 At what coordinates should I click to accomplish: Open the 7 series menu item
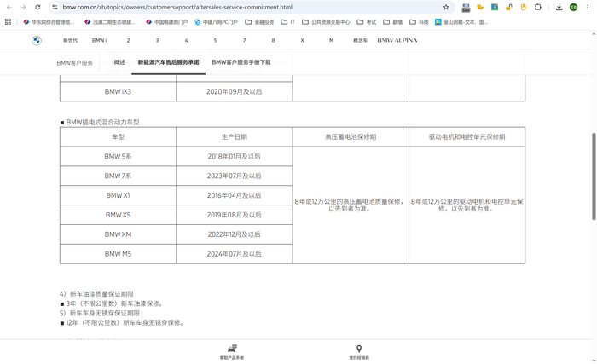245,40
